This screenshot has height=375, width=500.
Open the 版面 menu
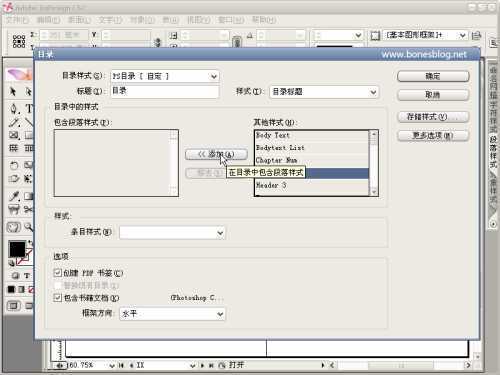click(x=79, y=20)
